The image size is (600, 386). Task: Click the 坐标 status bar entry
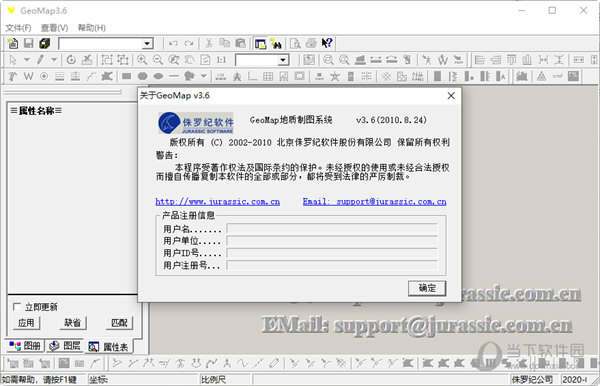click(98, 379)
